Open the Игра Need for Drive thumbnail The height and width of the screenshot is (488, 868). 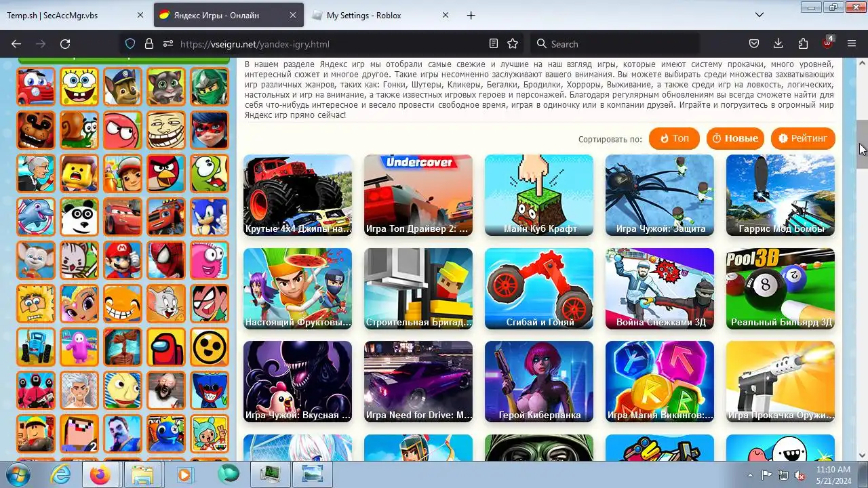point(418,382)
